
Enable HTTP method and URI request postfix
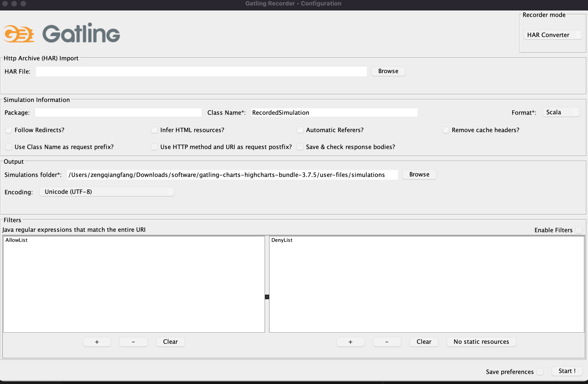pyautogui.click(x=154, y=147)
